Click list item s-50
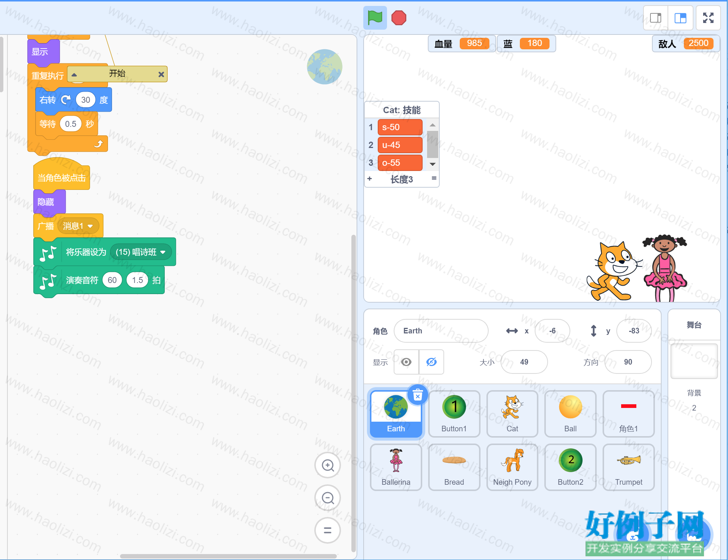This screenshot has height=560, width=728. (400, 127)
